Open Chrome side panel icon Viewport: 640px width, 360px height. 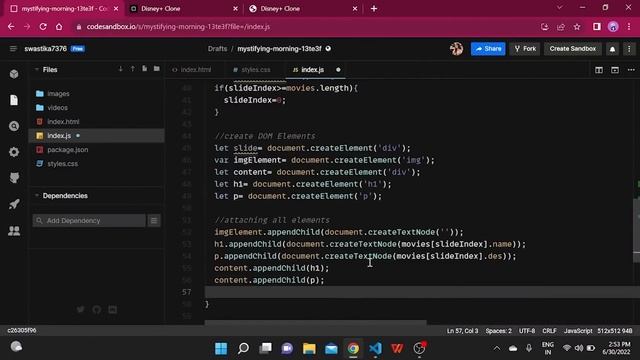[x=597, y=27]
